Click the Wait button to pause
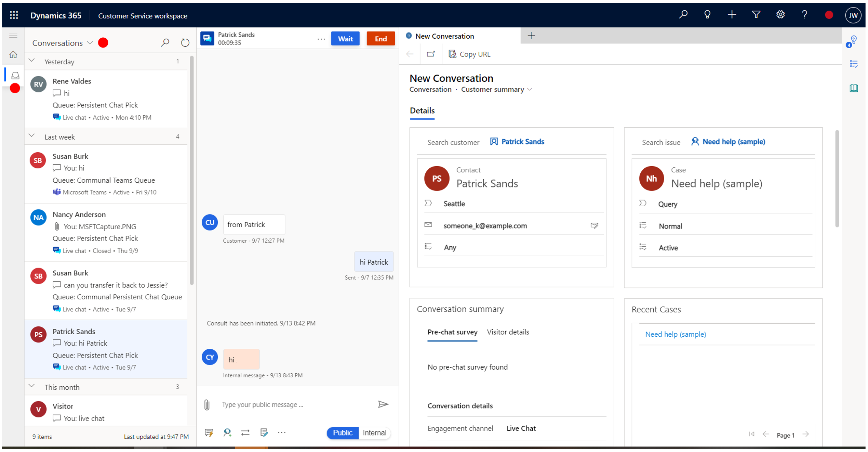 click(x=346, y=38)
